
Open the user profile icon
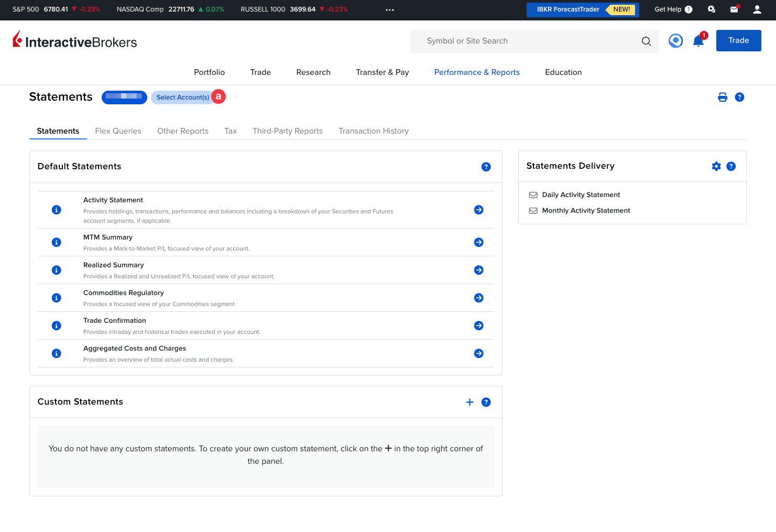(757, 9)
